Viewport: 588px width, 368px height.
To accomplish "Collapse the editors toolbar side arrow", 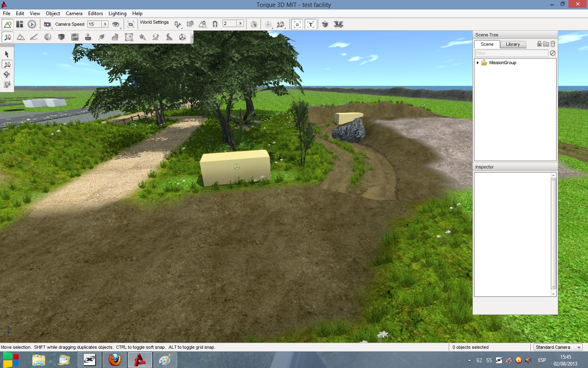I will coord(192,37).
